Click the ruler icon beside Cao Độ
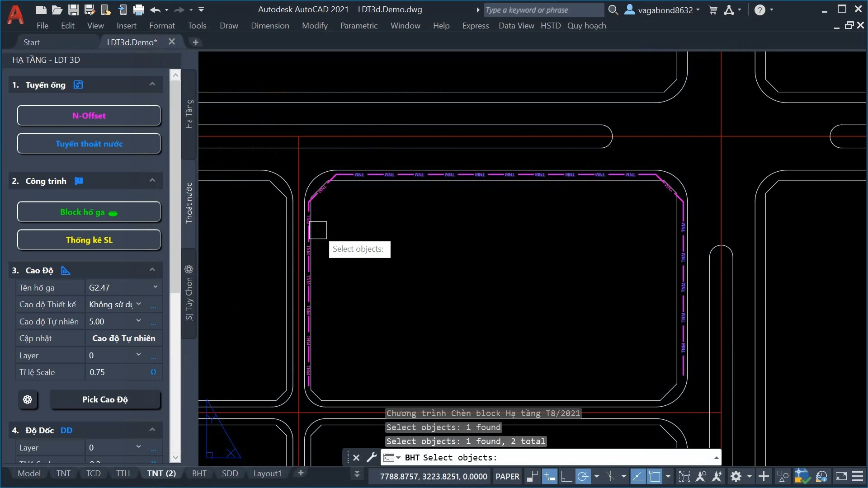This screenshot has height=488, width=868. pyautogui.click(x=66, y=271)
